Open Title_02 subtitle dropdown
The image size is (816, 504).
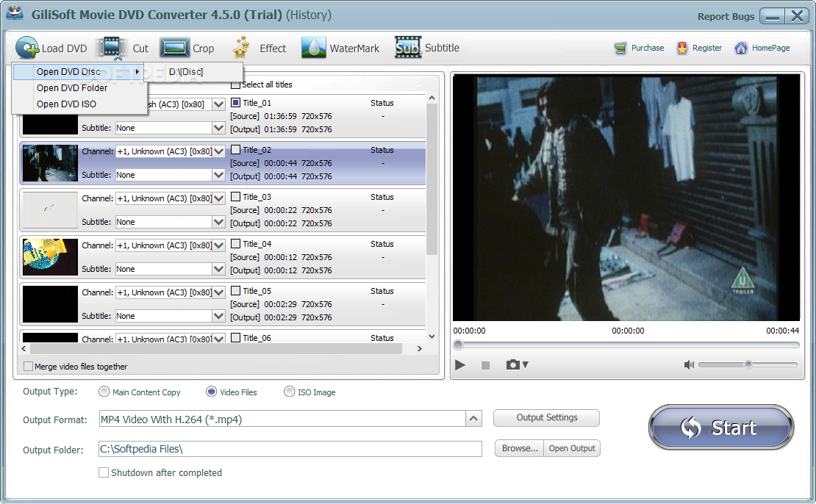tap(219, 175)
